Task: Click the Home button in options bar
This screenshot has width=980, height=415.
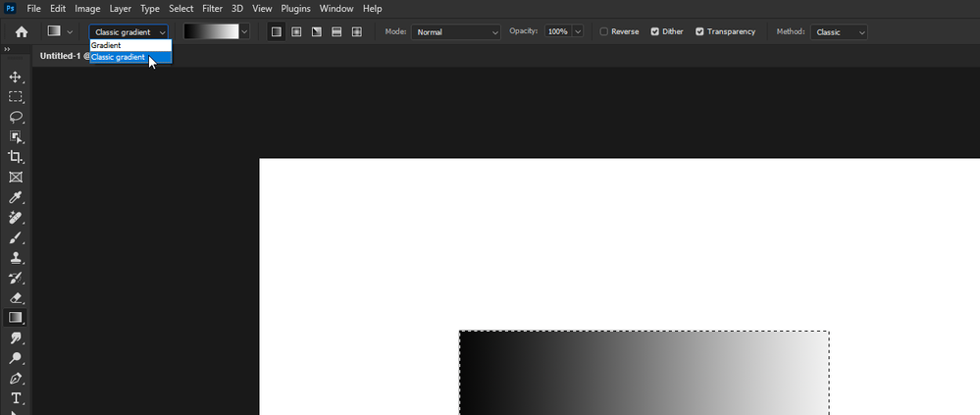Action: point(22,31)
